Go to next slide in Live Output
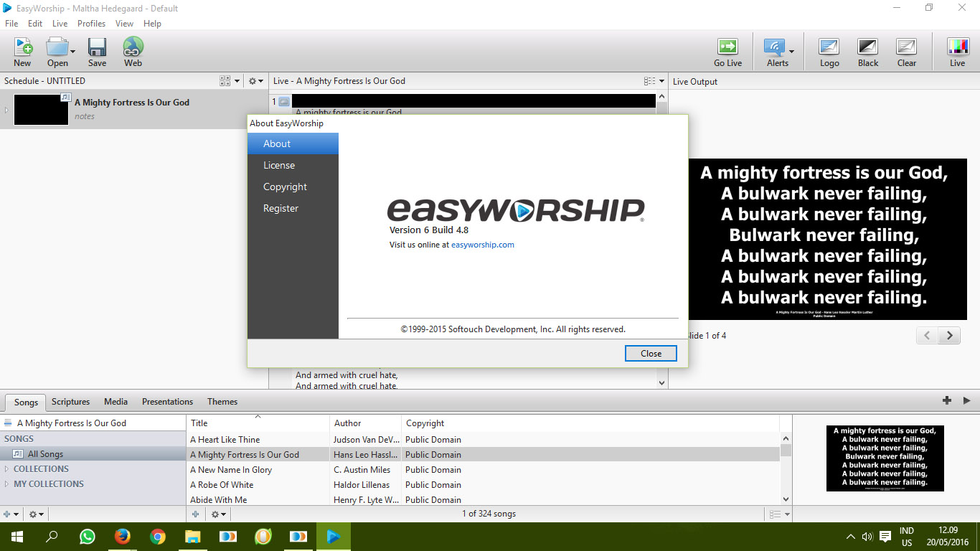 pyautogui.click(x=950, y=335)
